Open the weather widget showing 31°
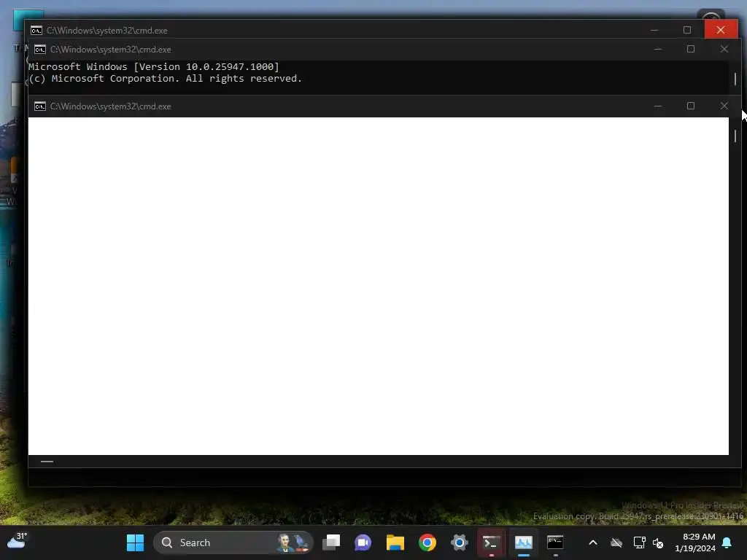This screenshot has width=747, height=560. pos(18,542)
